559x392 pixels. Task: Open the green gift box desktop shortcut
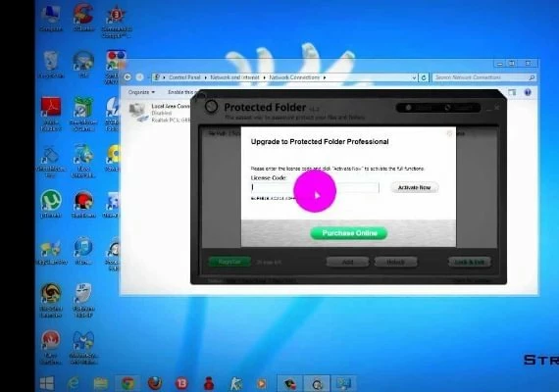coord(83,114)
